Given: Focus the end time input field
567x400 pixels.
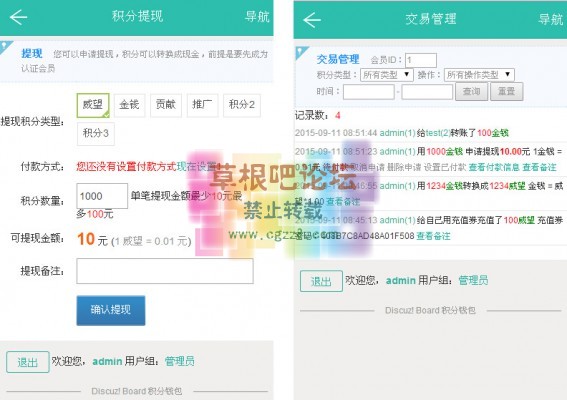Looking at the screenshot, I should pyautogui.click(x=427, y=92).
